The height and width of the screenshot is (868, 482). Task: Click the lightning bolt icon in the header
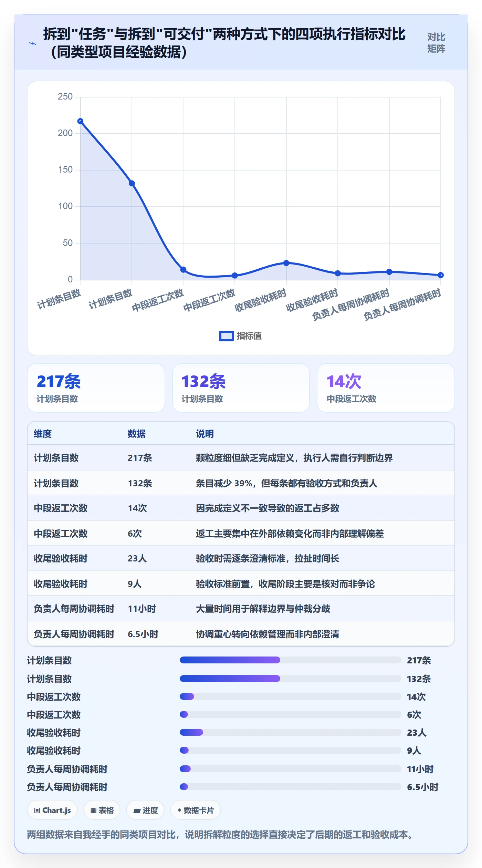pyautogui.click(x=33, y=43)
